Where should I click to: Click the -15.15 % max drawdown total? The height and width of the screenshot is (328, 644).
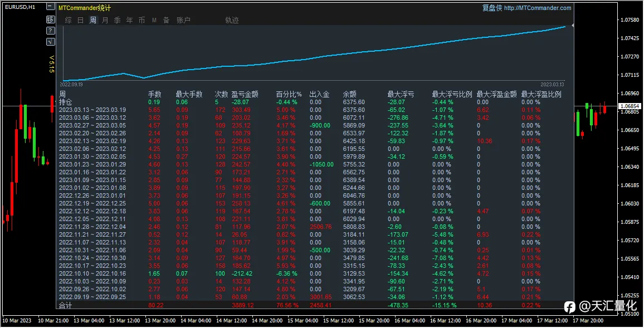[444, 305]
